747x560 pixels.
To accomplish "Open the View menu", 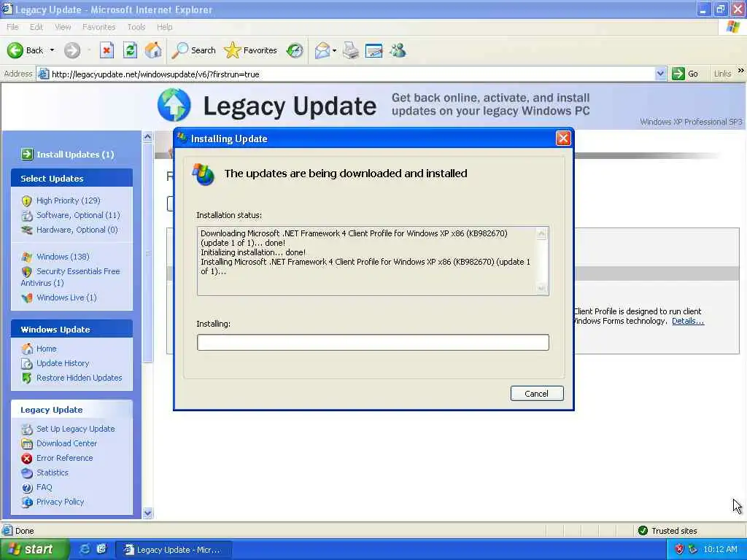I will pyautogui.click(x=63, y=27).
